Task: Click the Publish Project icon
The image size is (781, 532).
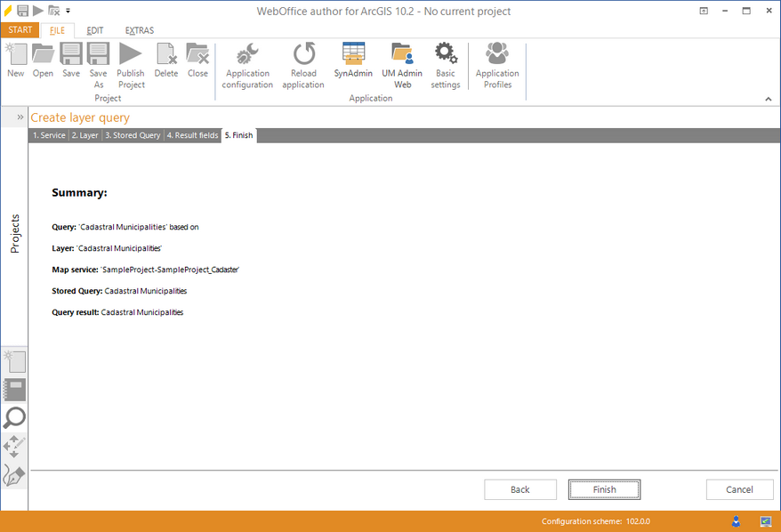Action: [130, 64]
